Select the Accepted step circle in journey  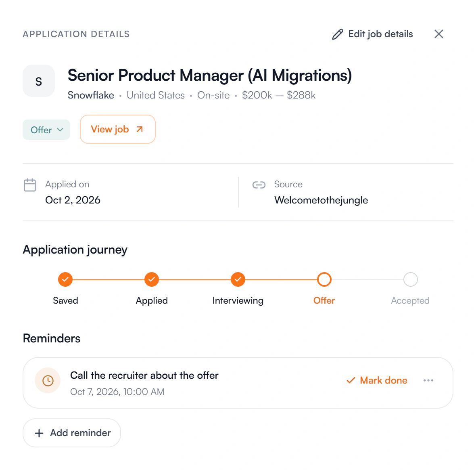click(410, 279)
